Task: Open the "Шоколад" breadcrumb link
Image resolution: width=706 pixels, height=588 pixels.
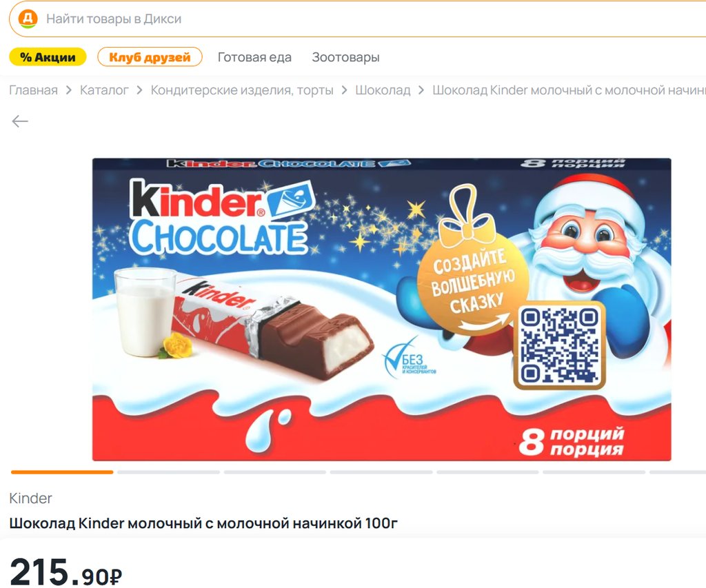Action: (x=383, y=90)
